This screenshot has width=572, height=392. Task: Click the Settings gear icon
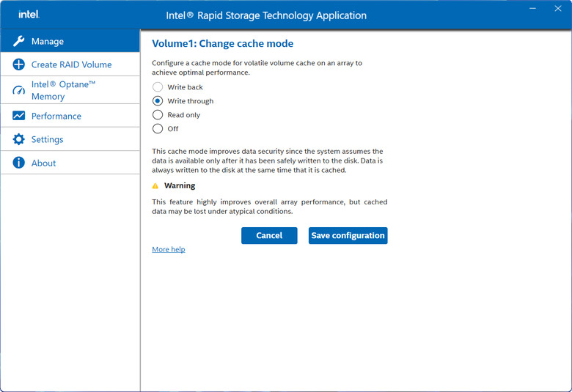pos(18,139)
